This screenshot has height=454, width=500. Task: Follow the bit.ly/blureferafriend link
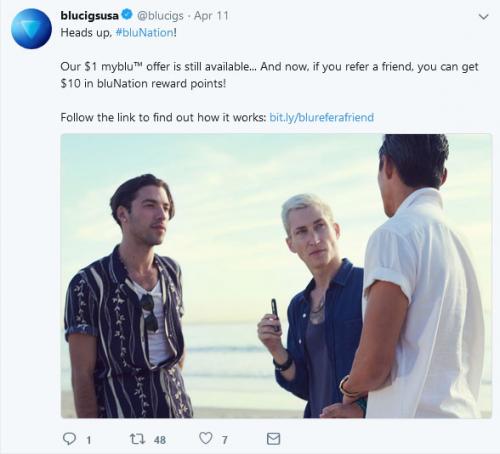point(321,117)
